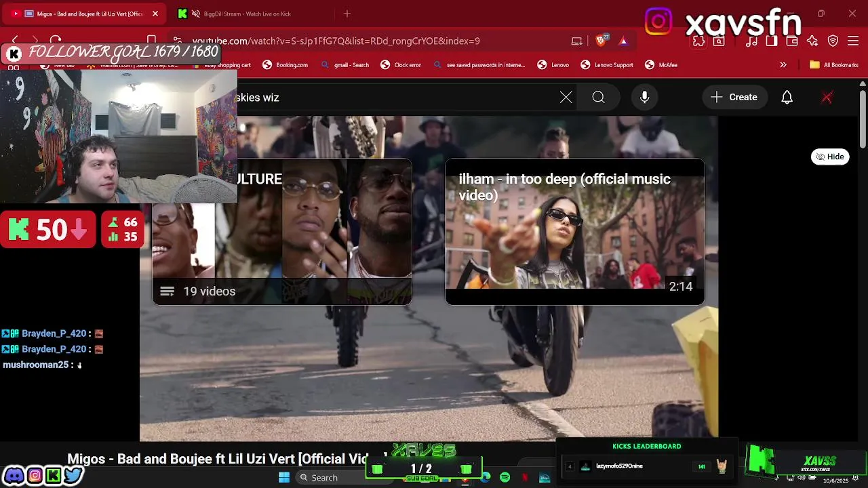Open the Windows Start button
This screenshot has height=488, width=868.
[284, 478]
